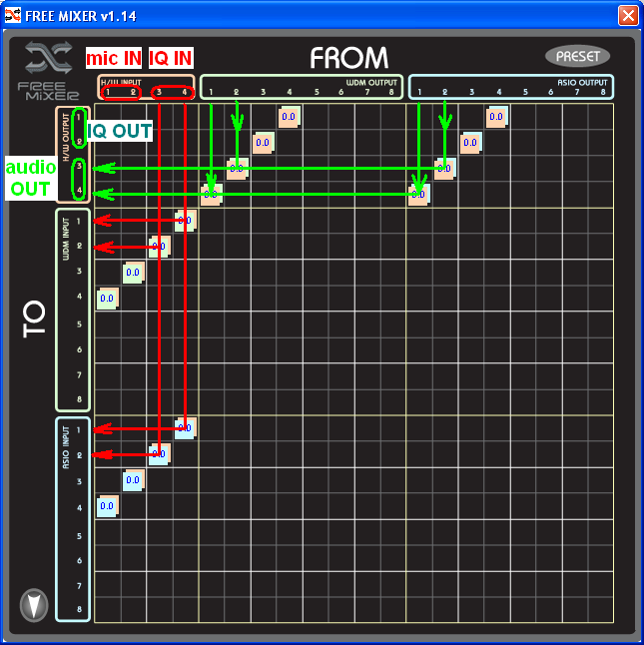This screenshot has width=644, height=645.
Task: Toggle routing node H/W input 3 to ASIO input 2
Action: pos(160,454)
